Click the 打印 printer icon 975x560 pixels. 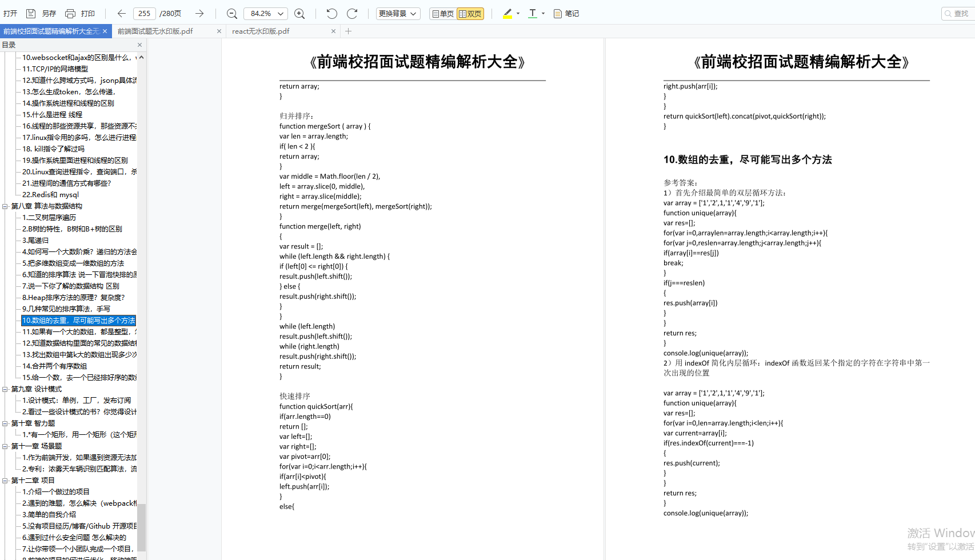[70, 13]
